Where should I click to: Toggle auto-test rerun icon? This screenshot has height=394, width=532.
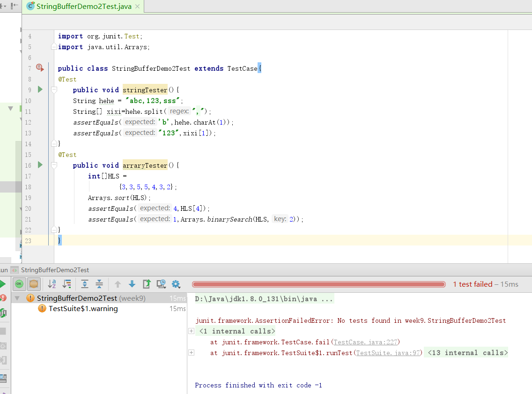[3, 313]
